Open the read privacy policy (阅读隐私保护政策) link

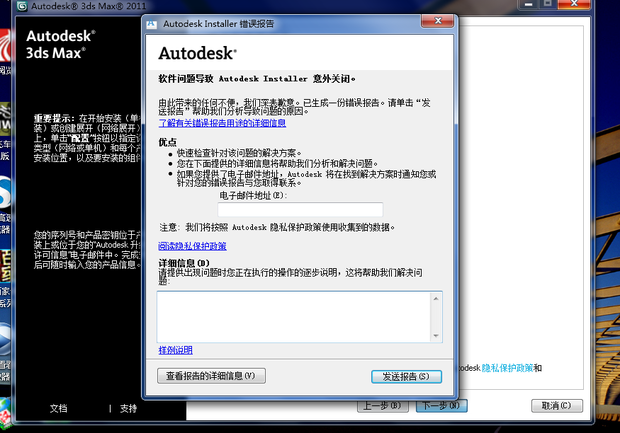[x=192, y=246]
